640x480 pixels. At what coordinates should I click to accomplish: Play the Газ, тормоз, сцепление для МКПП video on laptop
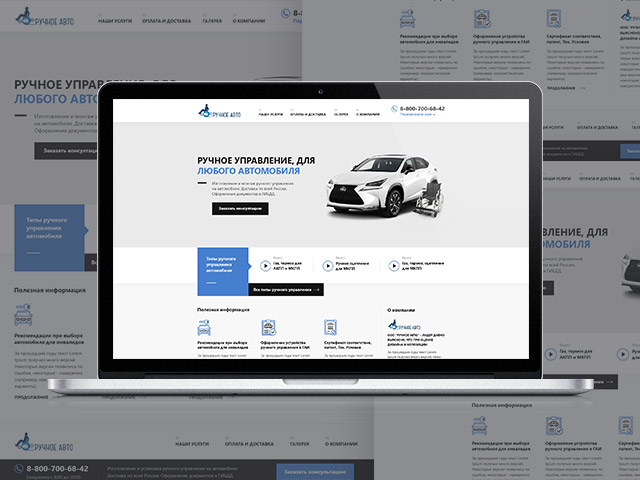(394, 266)
